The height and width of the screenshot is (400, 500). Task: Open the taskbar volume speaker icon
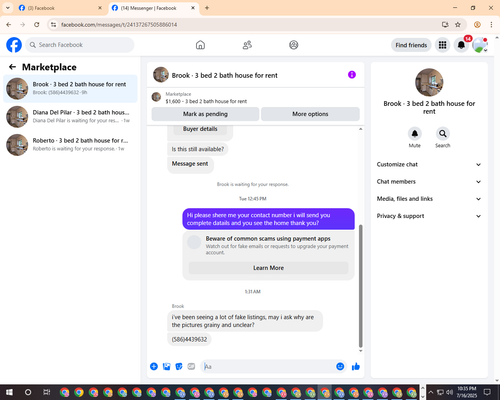[x=450, y=392]
